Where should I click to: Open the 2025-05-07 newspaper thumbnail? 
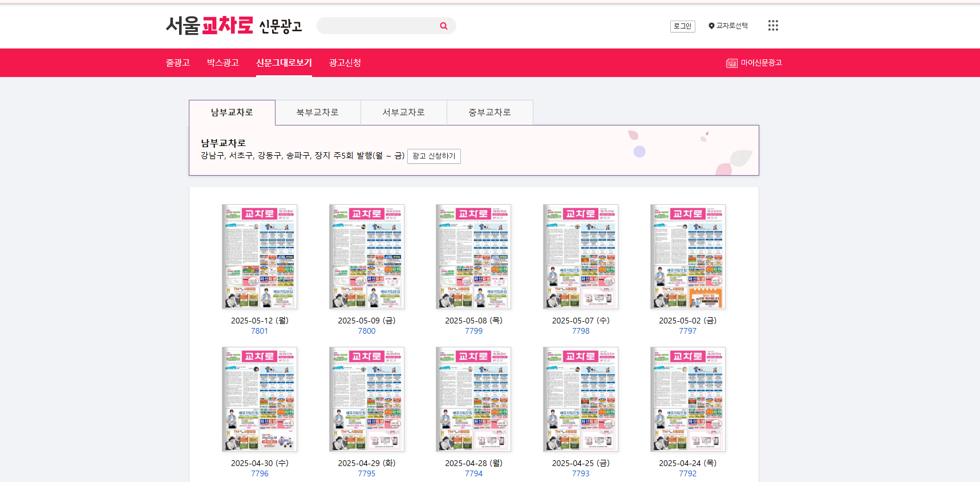point(581,257)
